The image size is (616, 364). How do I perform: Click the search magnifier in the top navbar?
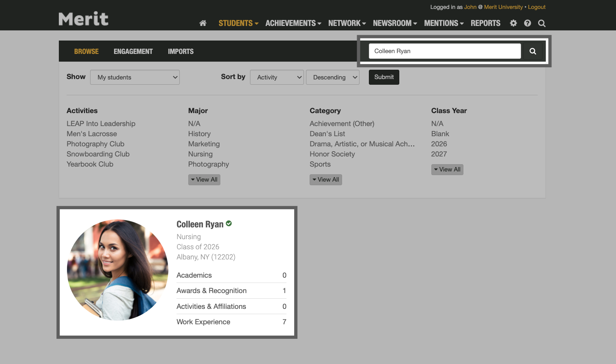pos(541,23)
